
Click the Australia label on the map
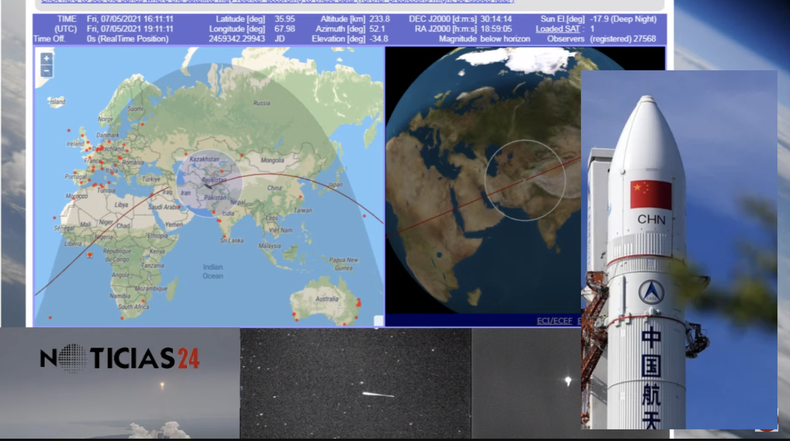[327, 298]
